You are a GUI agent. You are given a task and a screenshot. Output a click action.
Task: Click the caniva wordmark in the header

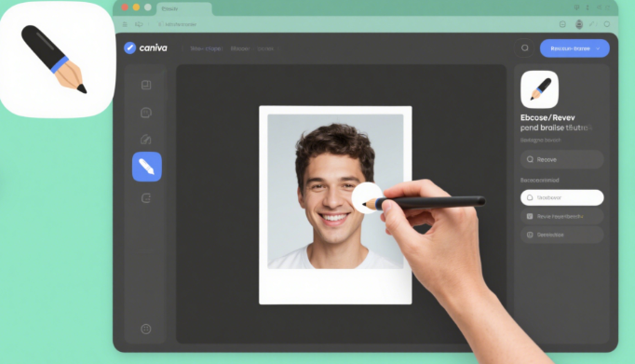[153, 47]
